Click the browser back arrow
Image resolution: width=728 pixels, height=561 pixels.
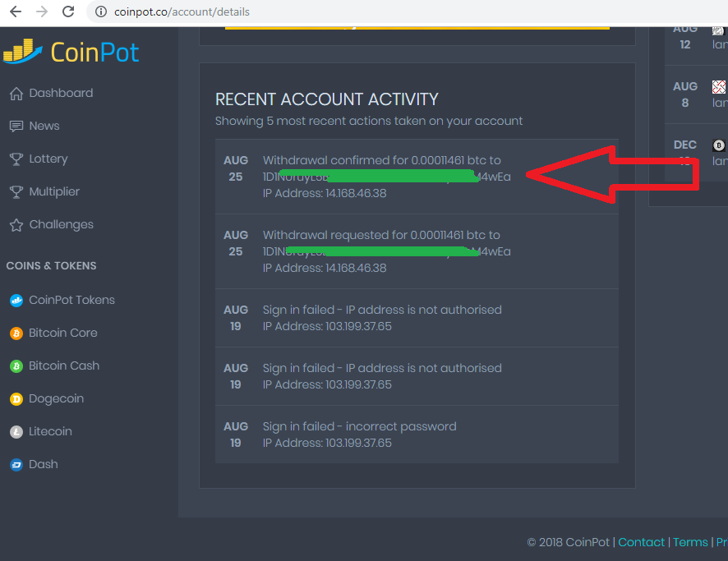(x=16, y=11)
